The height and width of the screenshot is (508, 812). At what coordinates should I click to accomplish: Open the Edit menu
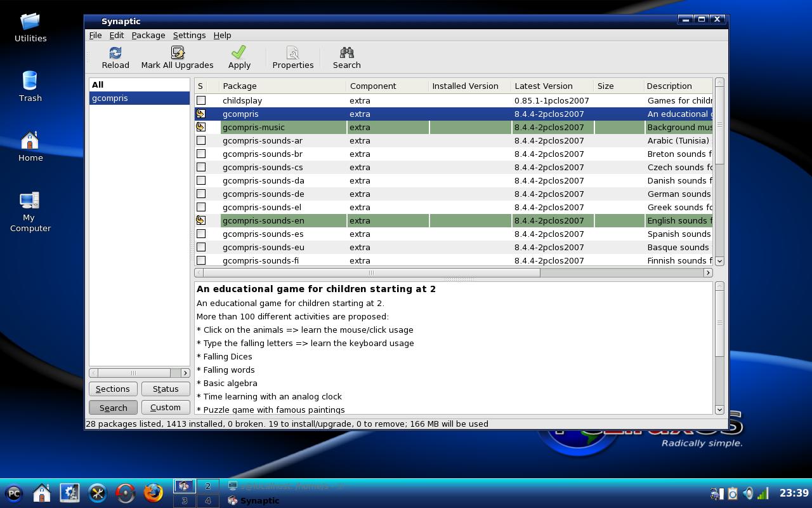pyautogui.click(x=117, y=35)
